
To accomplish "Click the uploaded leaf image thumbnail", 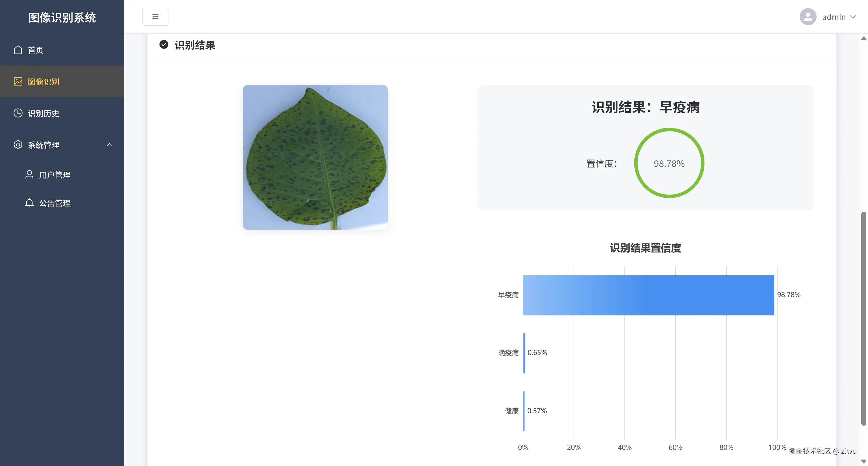I will [315, 157].
